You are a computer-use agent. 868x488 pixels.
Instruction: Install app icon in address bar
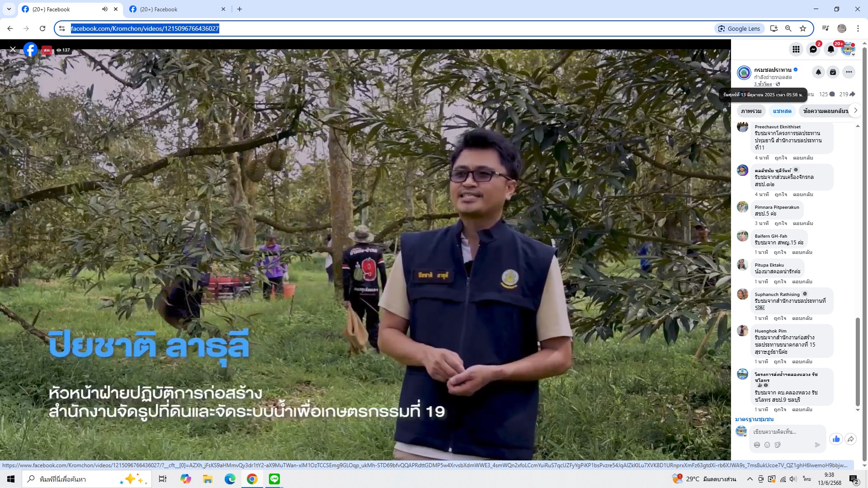tap(774, 28)
